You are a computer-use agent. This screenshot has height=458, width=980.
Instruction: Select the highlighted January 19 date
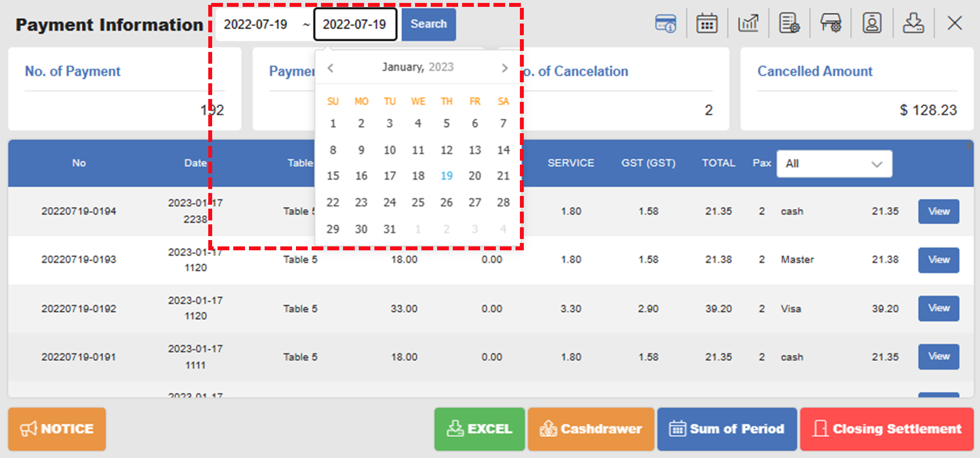446,176
